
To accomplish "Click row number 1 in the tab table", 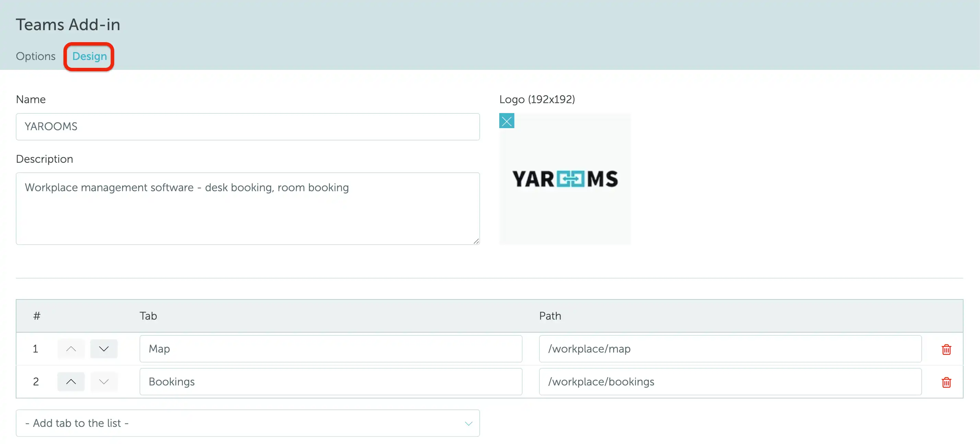I will tap(35, 348).
